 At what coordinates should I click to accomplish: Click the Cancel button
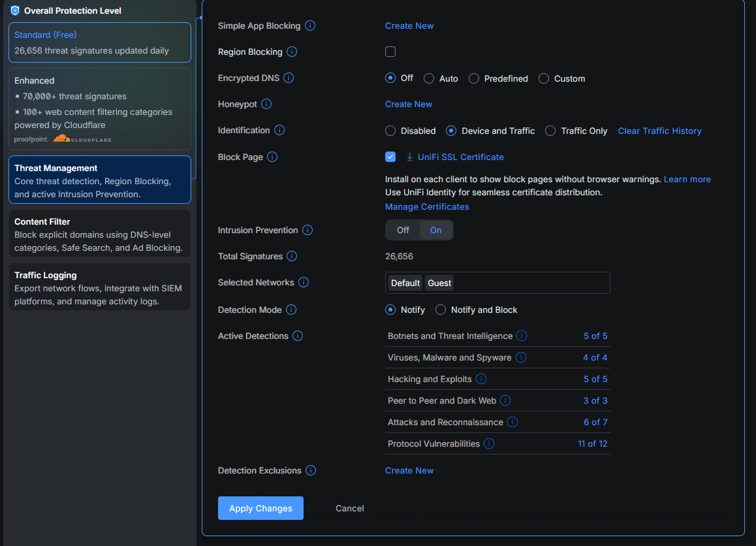coord(349,508)
